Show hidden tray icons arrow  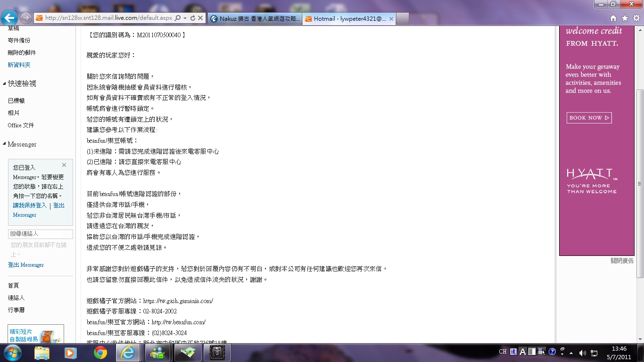tap(571, 353)
